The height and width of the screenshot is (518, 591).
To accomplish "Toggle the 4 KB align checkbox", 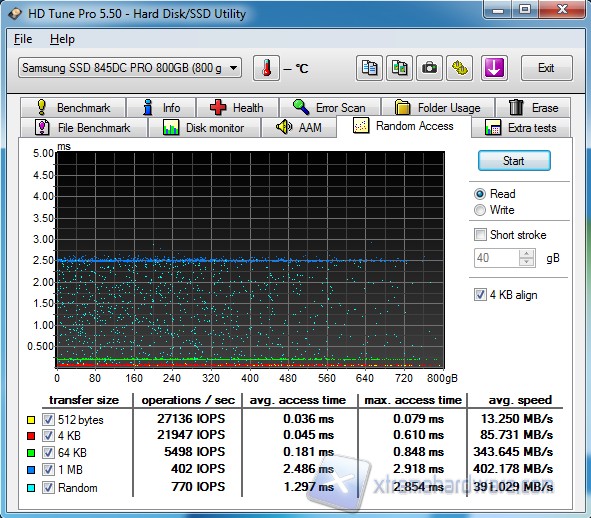I will pos(480,294).
